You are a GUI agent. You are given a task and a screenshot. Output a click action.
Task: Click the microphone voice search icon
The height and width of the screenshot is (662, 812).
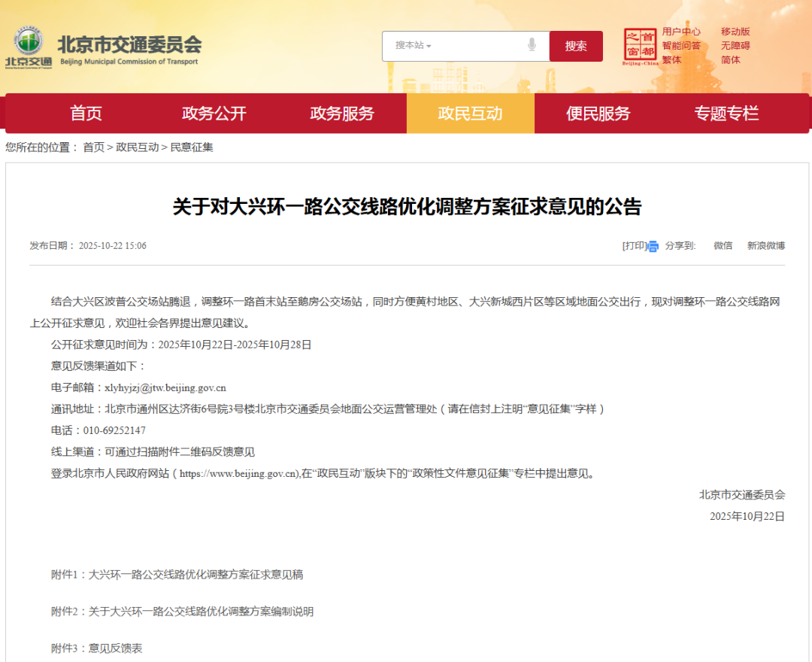(x=532, y=45)
